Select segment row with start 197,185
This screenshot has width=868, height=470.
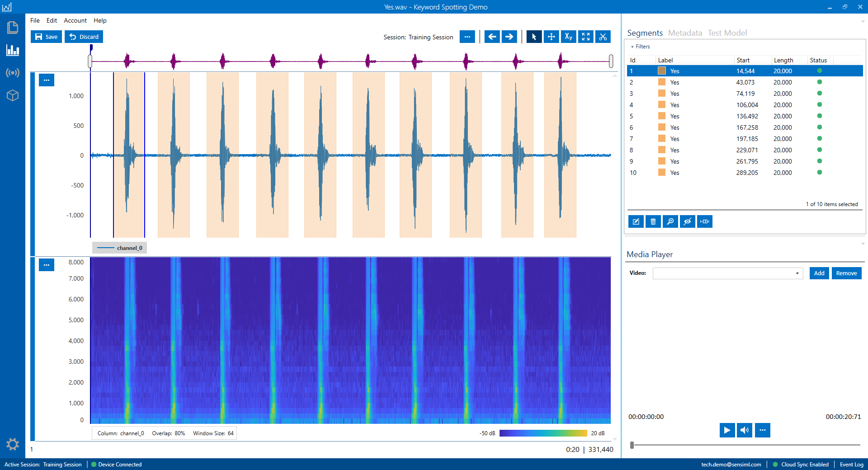pos(745,139)
